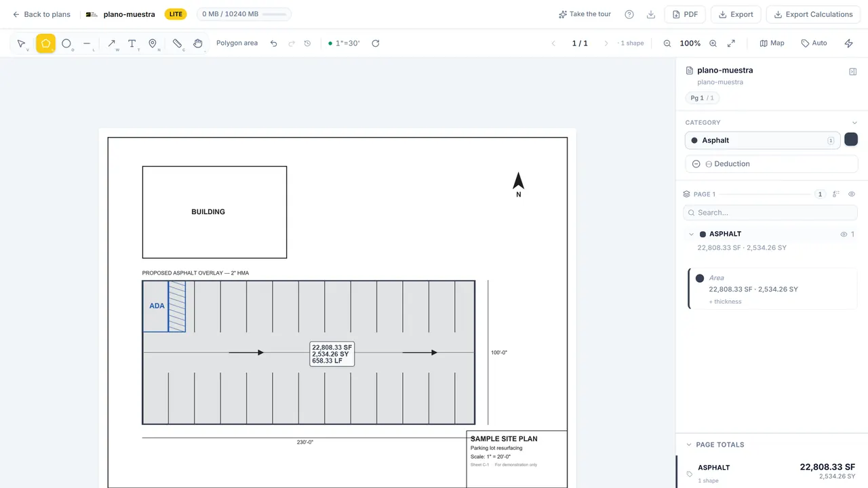Pick the location Pin tool
Image resolution: width=868 pixels, height=488 pixels.
[153, 43]
